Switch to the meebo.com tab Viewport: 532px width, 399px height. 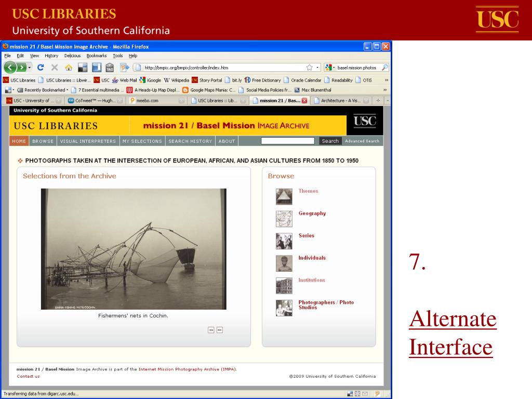(x=157, y=100)
